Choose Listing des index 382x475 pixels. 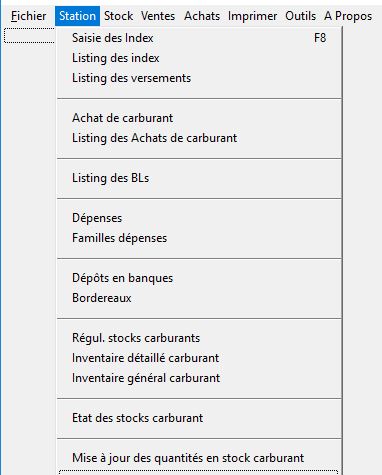199,58
